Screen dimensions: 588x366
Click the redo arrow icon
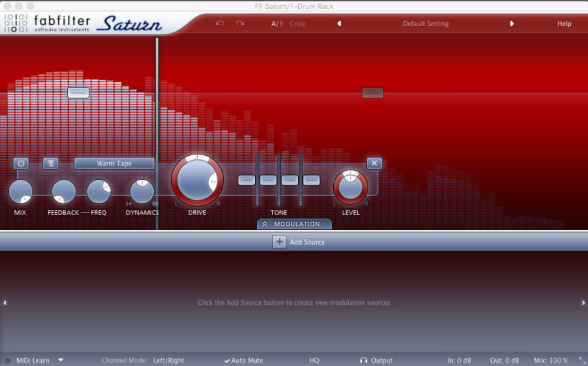(240, 23)
